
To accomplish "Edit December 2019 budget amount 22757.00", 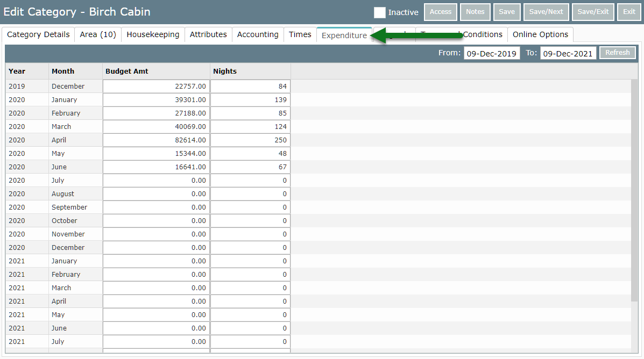I will coord(157,86).
